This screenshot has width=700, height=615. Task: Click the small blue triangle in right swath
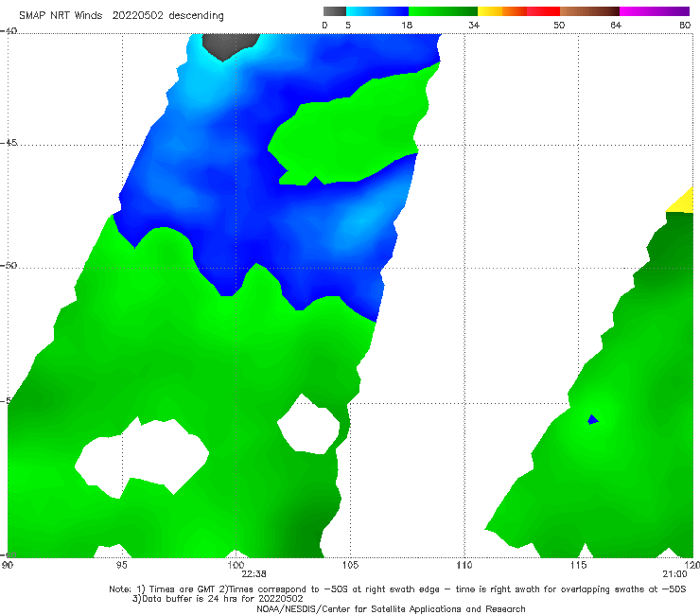592,419
